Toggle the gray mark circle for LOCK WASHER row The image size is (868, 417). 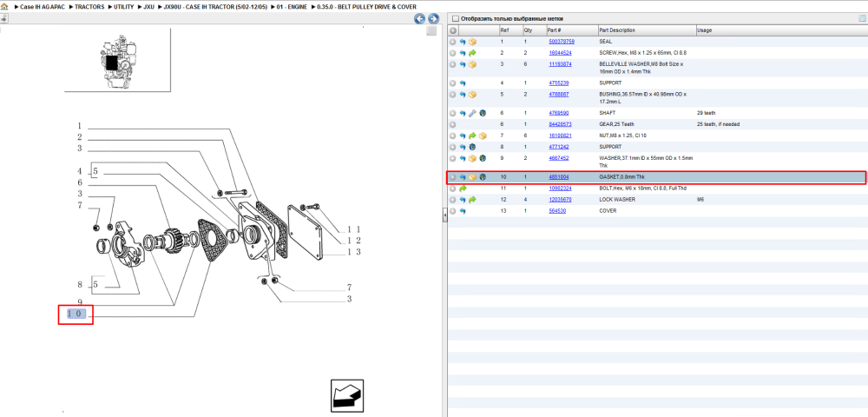[x=453, y=199]
